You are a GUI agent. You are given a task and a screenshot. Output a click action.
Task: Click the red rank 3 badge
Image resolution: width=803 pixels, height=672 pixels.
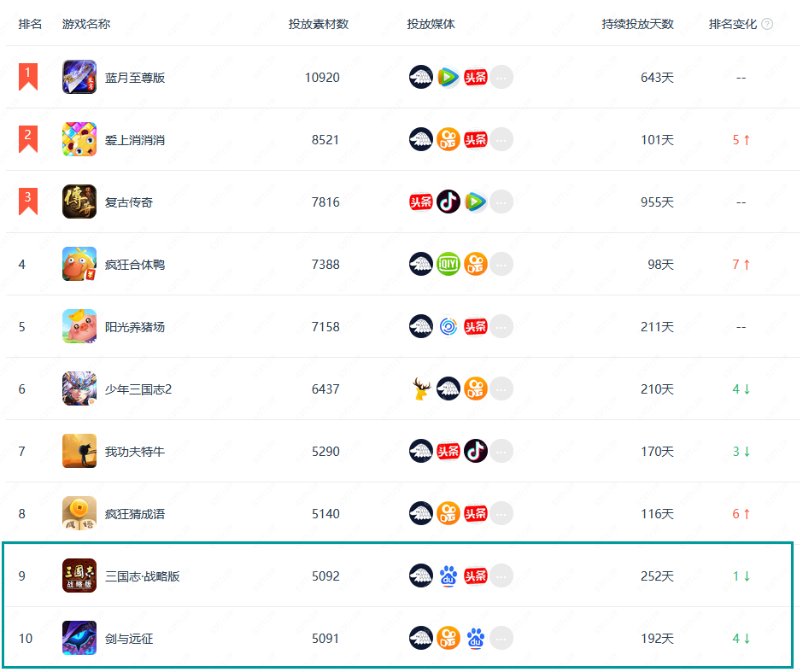28,201
